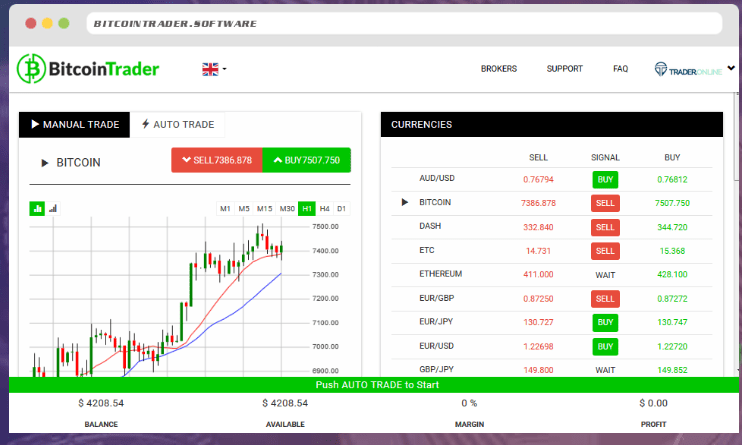Click the red close window dot
The image size is (742, 445).
pyautogui.click(x=31, y=23)
